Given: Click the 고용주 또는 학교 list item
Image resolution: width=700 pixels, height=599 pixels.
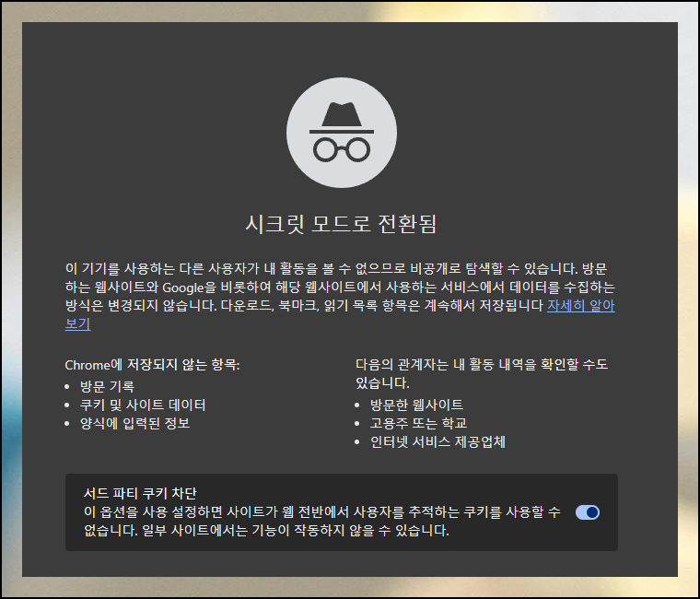Looking at the screenshot, I should tap(418, 424).
